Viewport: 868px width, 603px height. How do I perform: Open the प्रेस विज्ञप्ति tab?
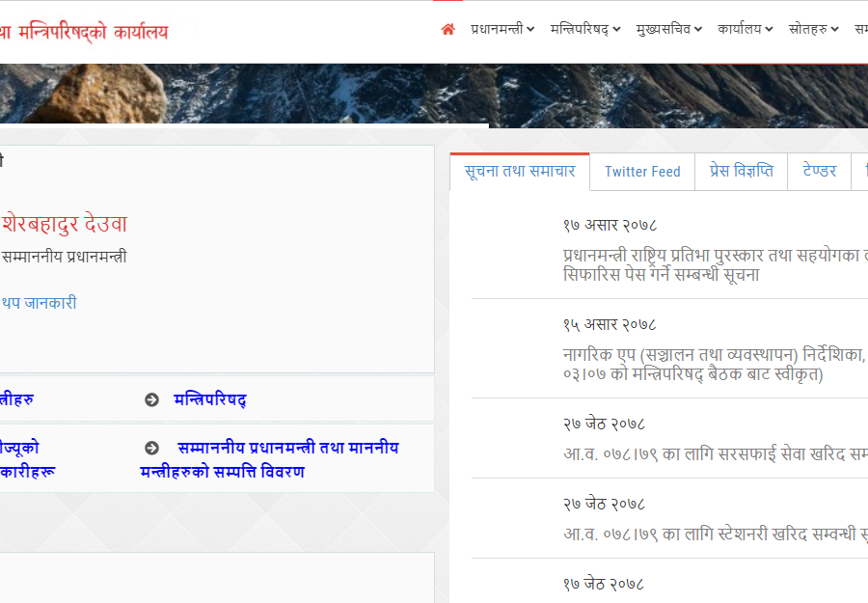[x=741, y=172]
